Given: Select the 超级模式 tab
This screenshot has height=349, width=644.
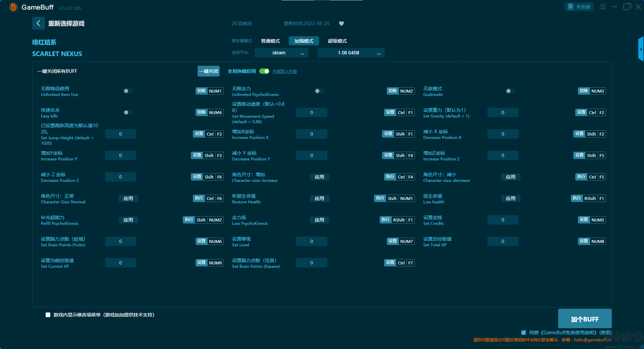Looking at the screenshot, I should point(337,41).
